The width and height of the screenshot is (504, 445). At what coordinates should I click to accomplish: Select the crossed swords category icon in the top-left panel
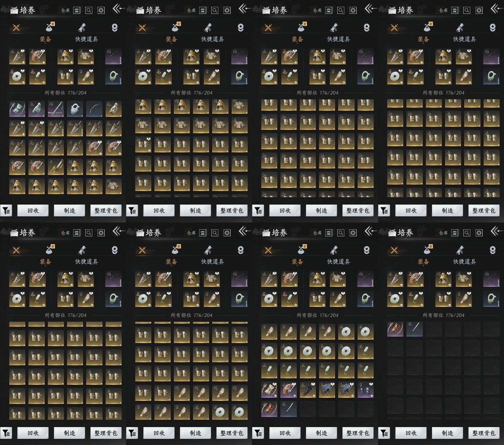[x=16, y=28]
